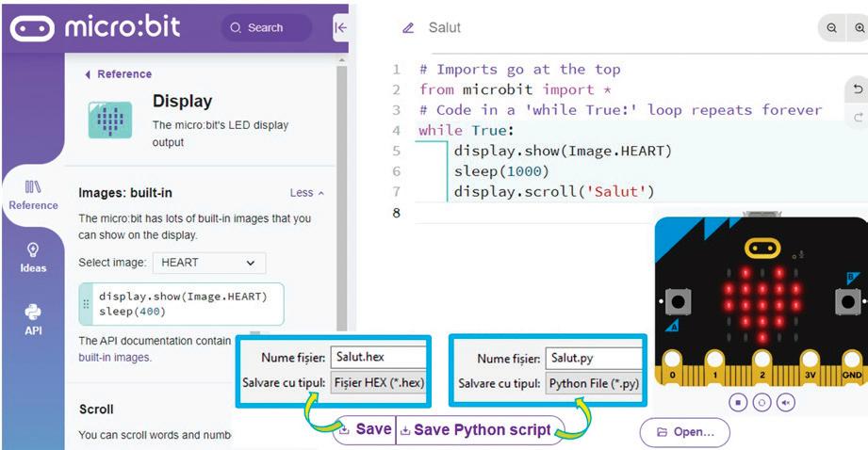Viewport: 868px width, 450px height.
Task: Click code line 5 display.show(Image.HEART)
Action: click(563, 151)
